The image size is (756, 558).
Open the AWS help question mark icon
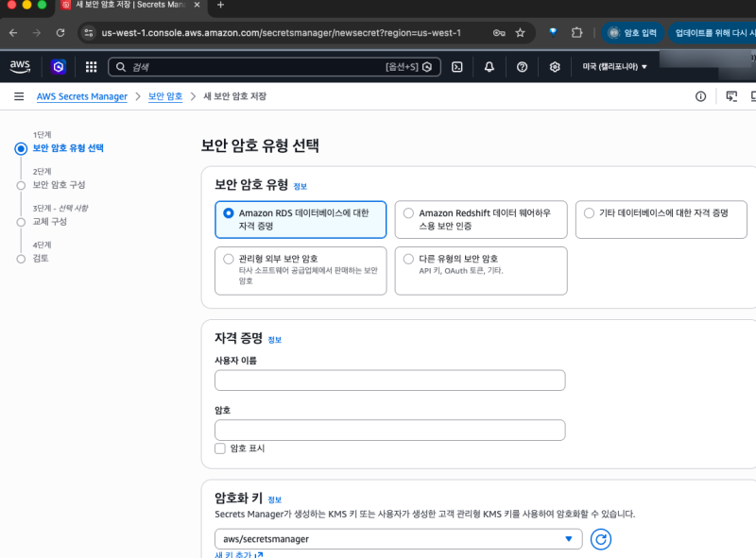click(522, 67)
